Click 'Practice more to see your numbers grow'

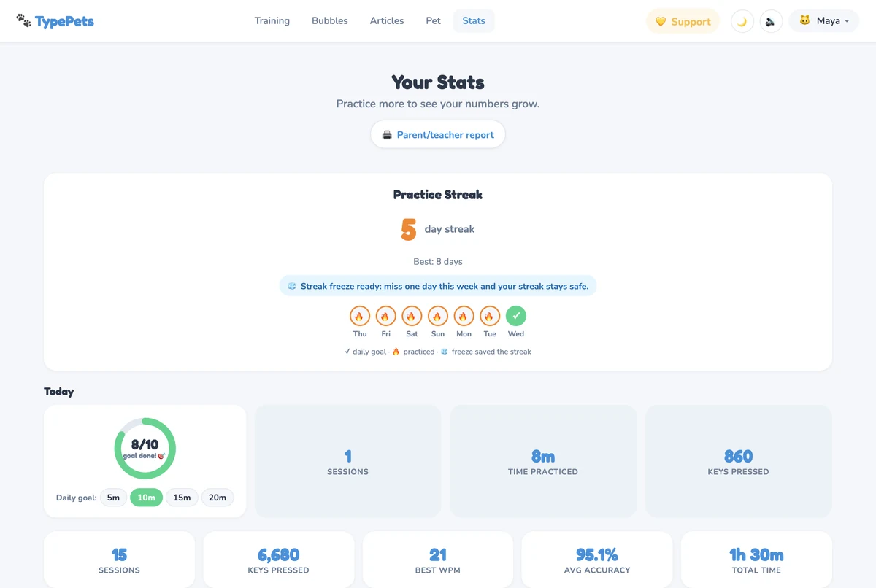[438, 104]
